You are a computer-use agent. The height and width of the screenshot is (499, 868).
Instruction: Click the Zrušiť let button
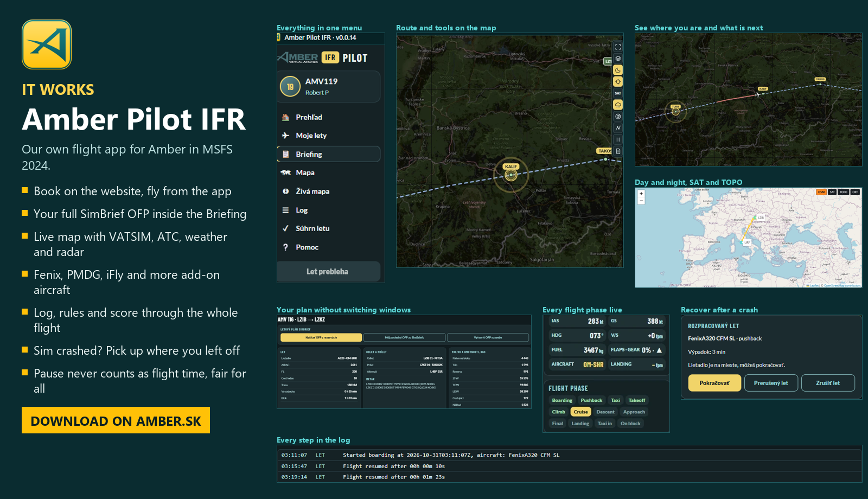tap(828, 383)
